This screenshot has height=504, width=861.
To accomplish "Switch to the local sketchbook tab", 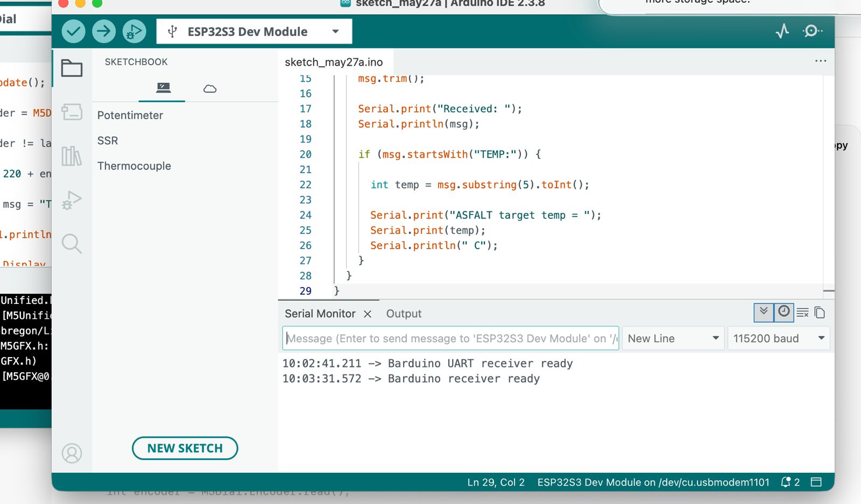I will (x=163, y=88).
